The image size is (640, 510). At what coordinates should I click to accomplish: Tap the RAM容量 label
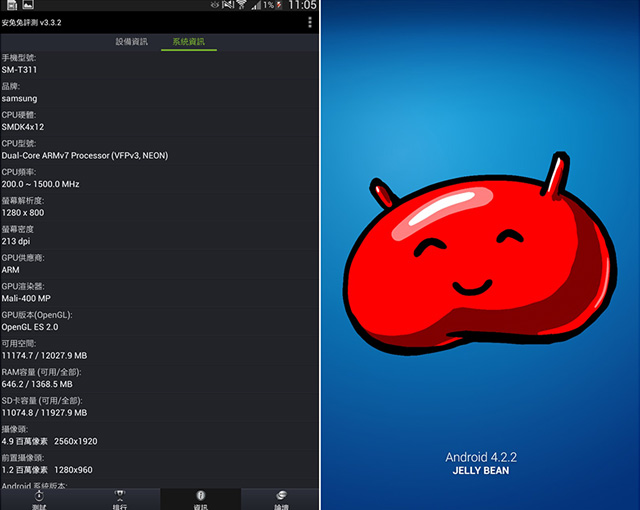click(42, 372)
